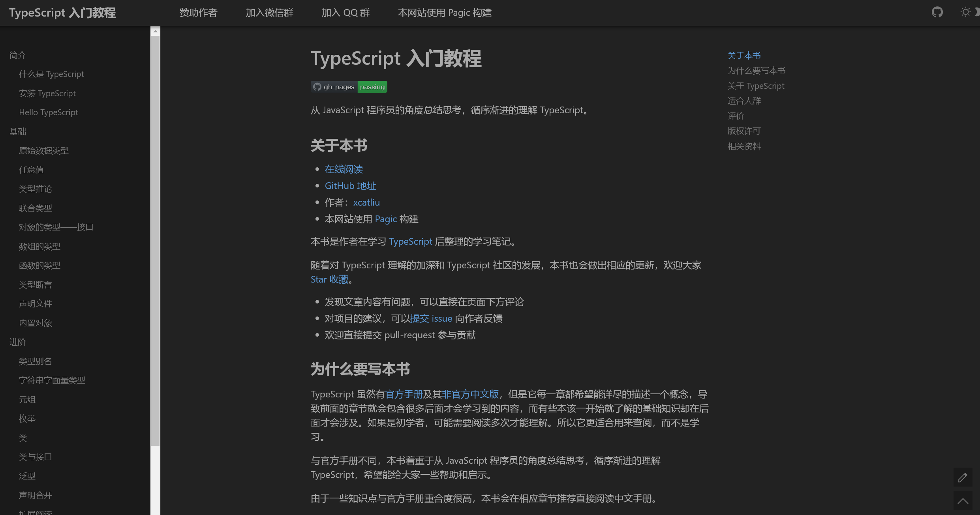Toggle the sun/moon theme switcher

(x=966, y=12)
